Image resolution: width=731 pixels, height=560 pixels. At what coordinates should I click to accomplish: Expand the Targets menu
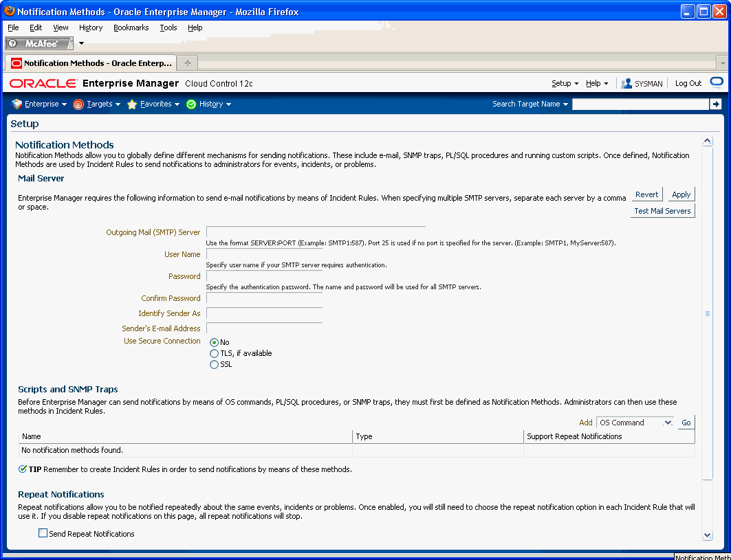pyautogui.click(x=104, y=104)
